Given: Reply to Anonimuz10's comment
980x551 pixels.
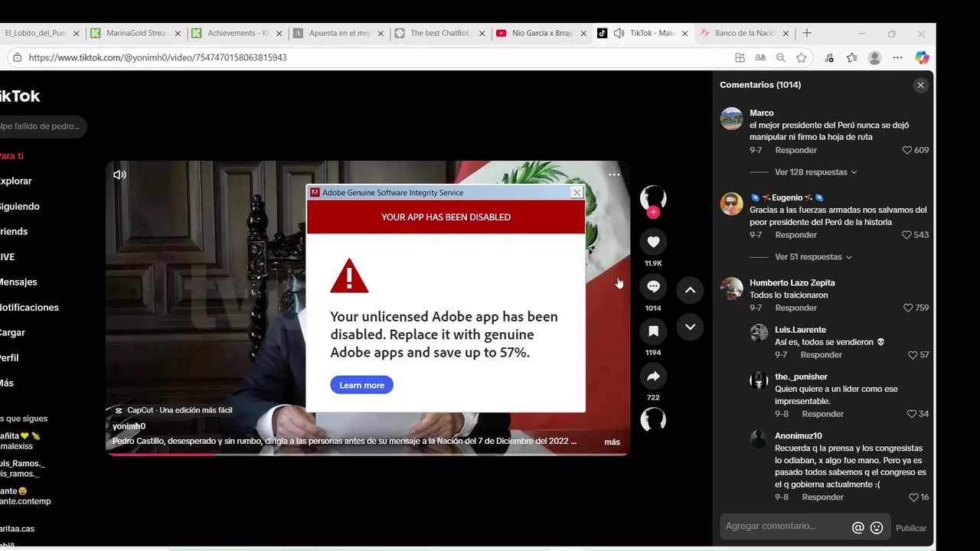Looking at the screenshot, I should pos(822,497).
